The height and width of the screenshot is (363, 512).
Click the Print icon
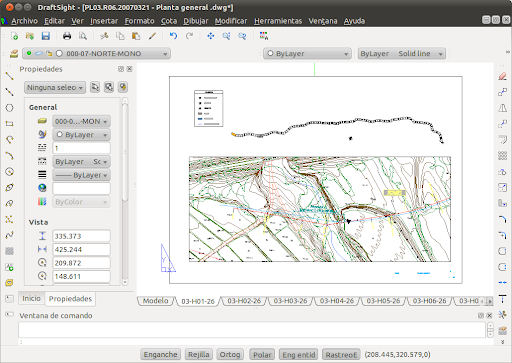point(67,36)
